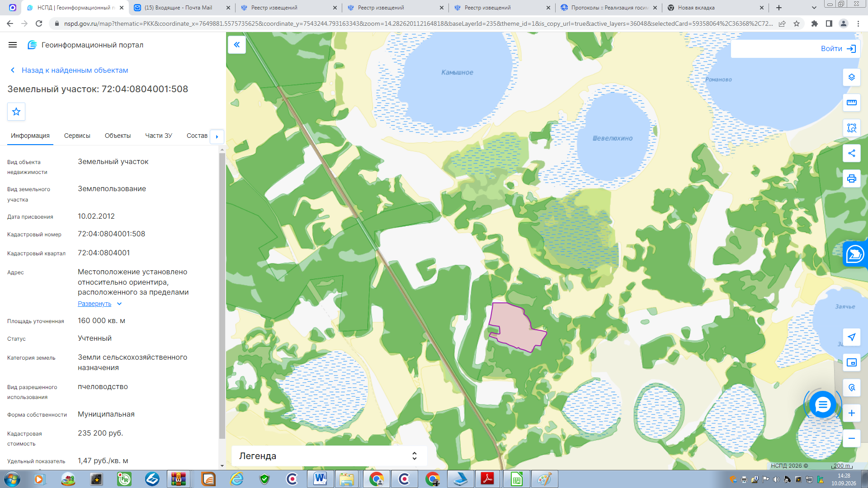Viewport: 868px width, 488px height.
Task: Switch to the Информация tab
Action: [x=30, y=136]
